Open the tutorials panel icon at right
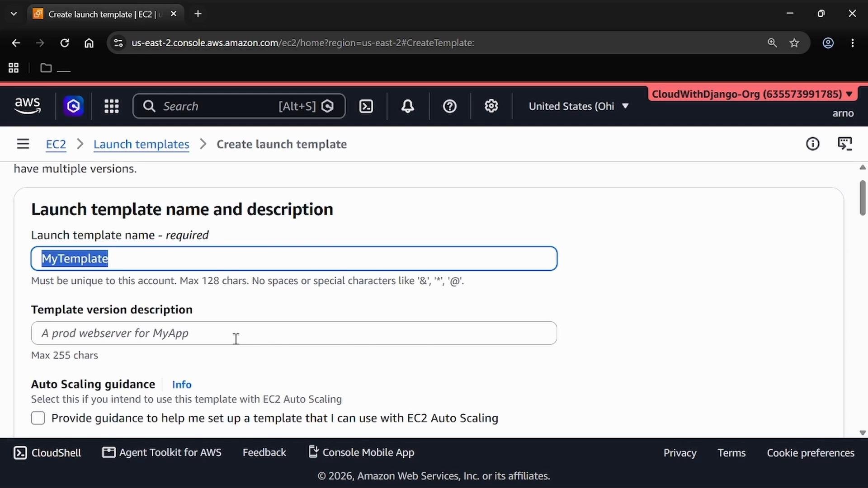The height and width of the screenshot is (488, 868). pyautogui.click(x=844, y=144)
